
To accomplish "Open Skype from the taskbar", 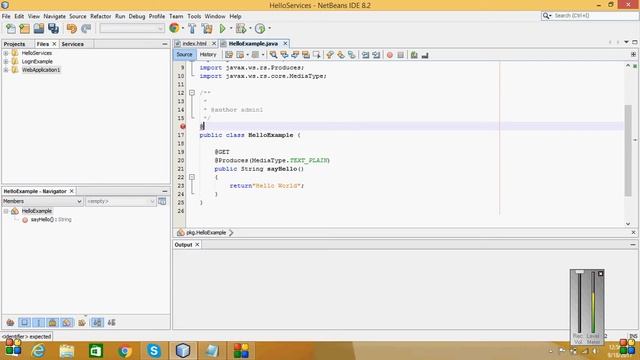I will coord(154,351).
